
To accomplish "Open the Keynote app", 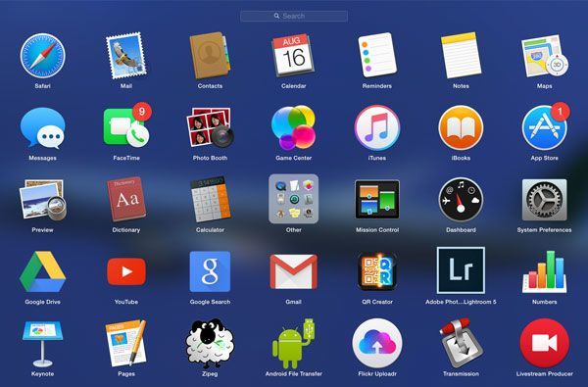I will click(42, 344).
